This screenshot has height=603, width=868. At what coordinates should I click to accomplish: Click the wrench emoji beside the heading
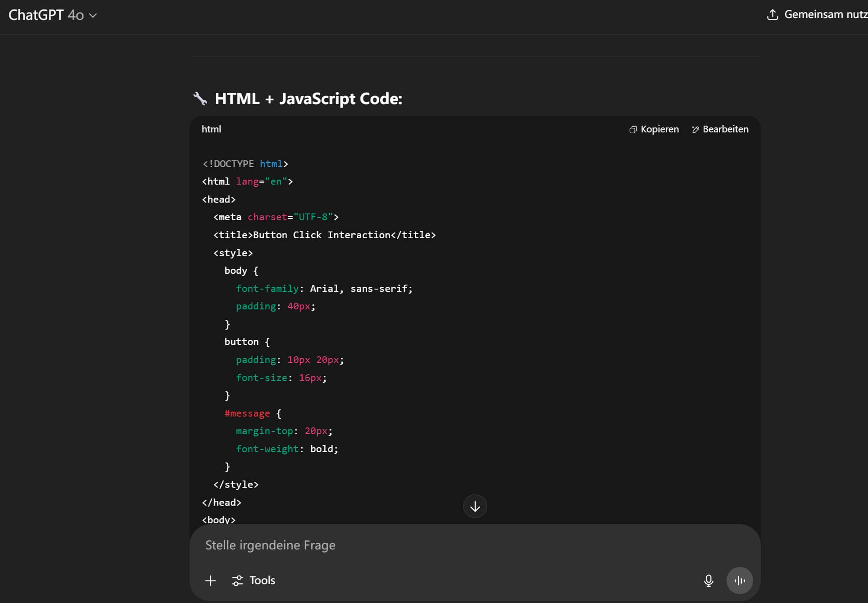[200, 99]
